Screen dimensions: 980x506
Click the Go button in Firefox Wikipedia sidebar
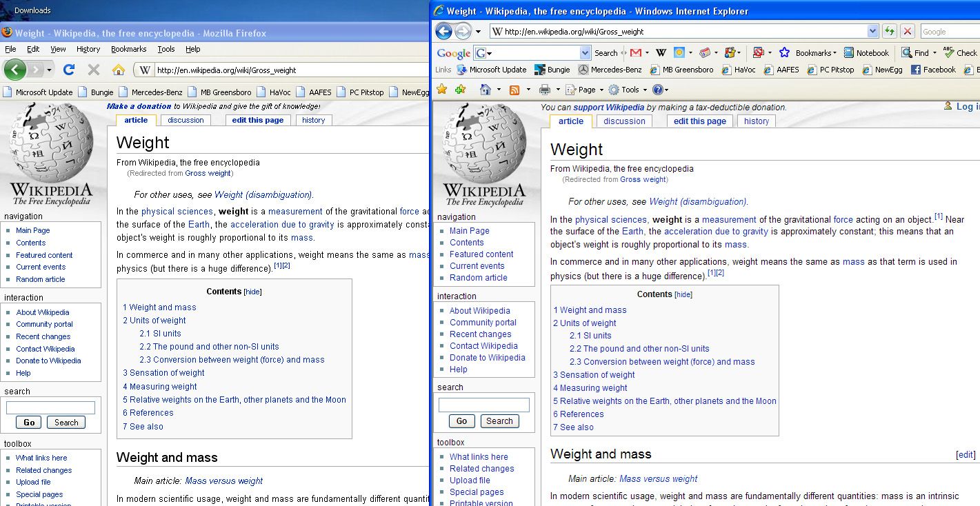(29, 423)
